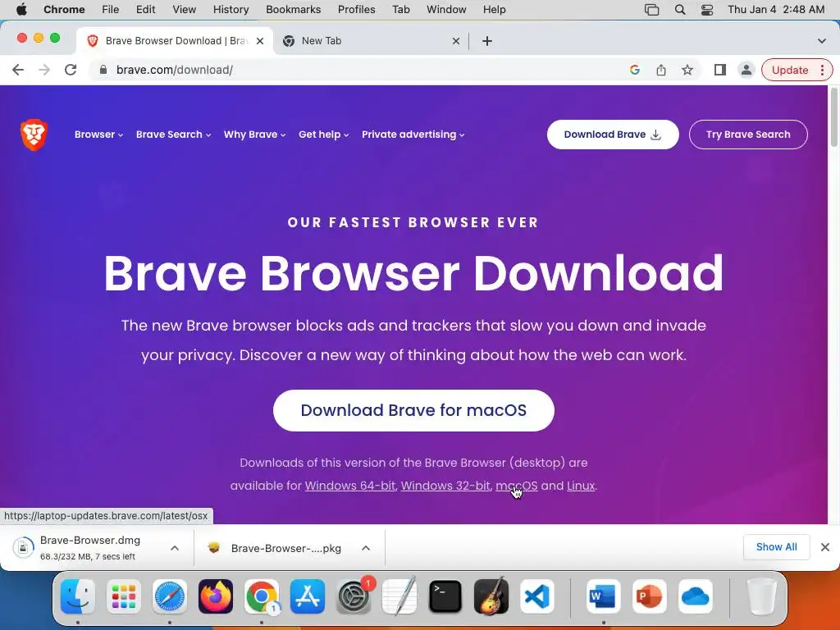The height and width of the screenshot is (630, 840).
Task: Bookmark this page with the star icon
Action: coord(687,70)
